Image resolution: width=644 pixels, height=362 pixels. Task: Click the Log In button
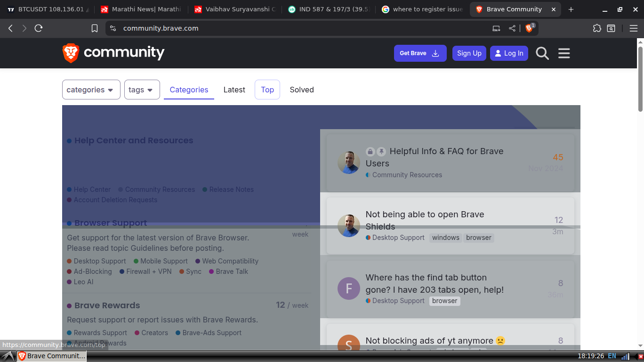(x=509, y=53)
